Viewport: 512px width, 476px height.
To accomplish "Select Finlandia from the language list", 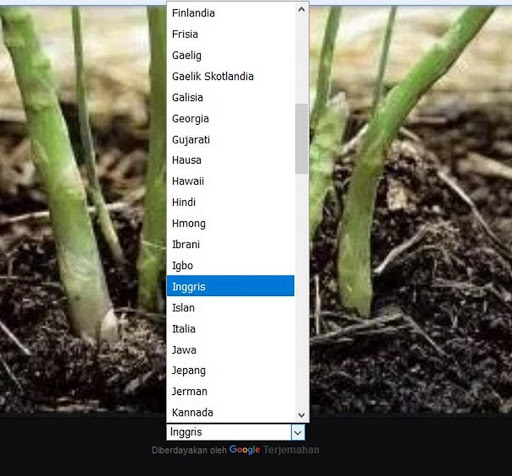I will pyautogui.click(x=230, y=13).
